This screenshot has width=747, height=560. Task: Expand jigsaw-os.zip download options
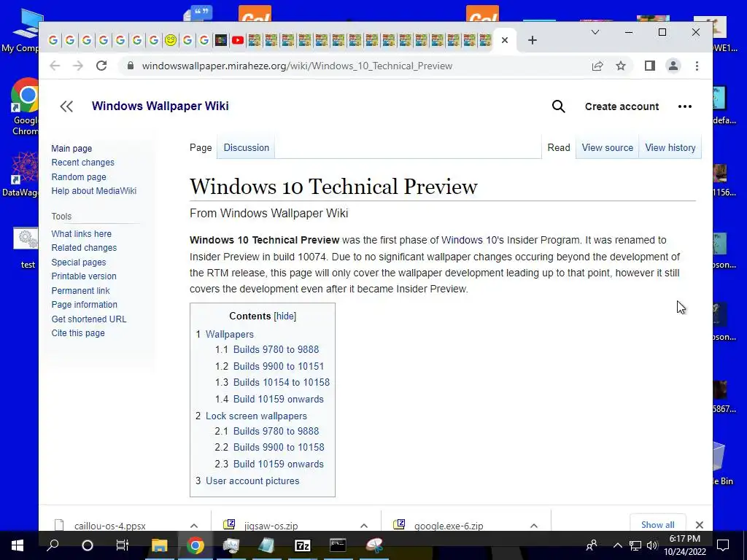coord(364,526)
